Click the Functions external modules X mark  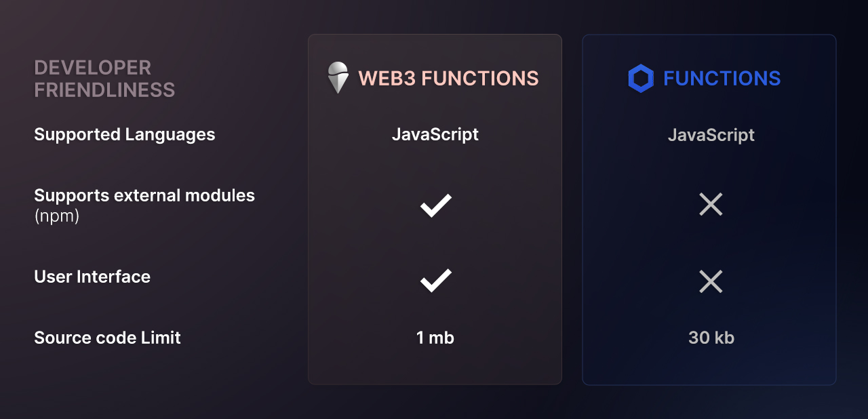[x=711, y=204]
